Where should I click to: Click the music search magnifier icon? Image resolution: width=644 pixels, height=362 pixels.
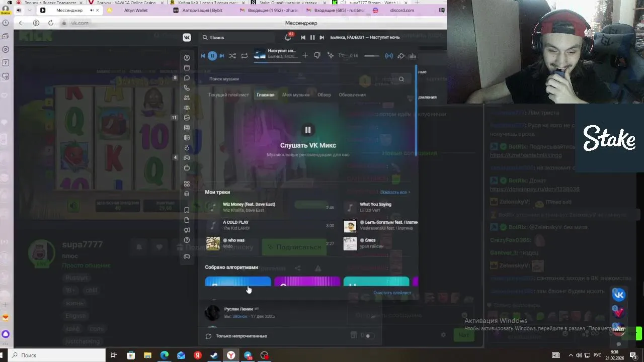click(401, 79)
